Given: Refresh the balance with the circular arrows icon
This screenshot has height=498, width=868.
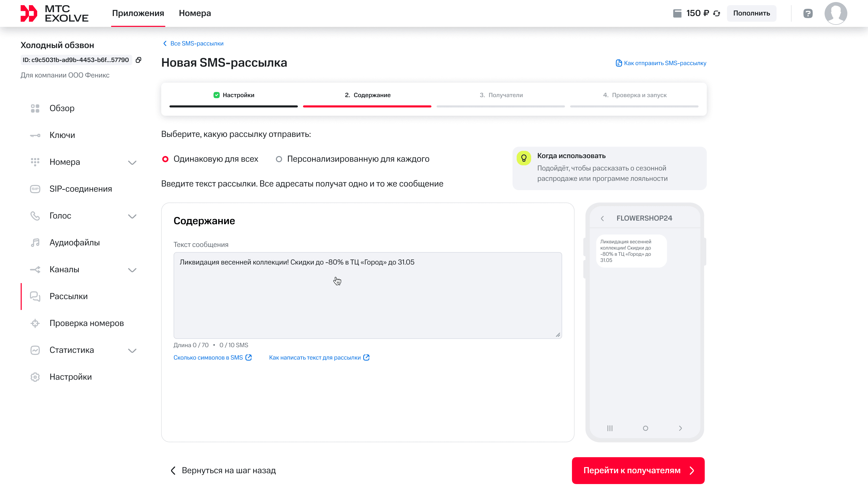Looking at the screenshot, I should pyautogui.click(x=717, y=13).
